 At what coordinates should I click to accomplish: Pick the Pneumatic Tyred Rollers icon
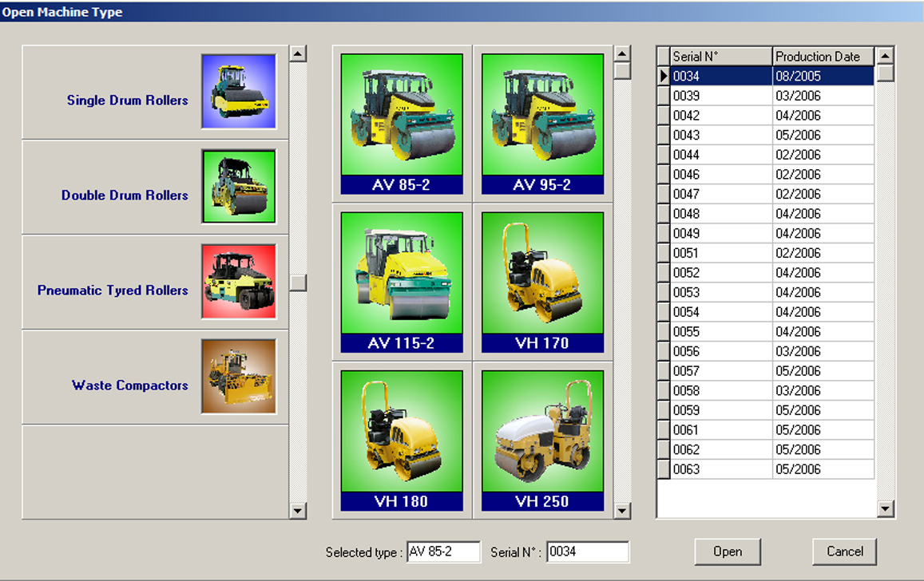(x=239, y=282)
